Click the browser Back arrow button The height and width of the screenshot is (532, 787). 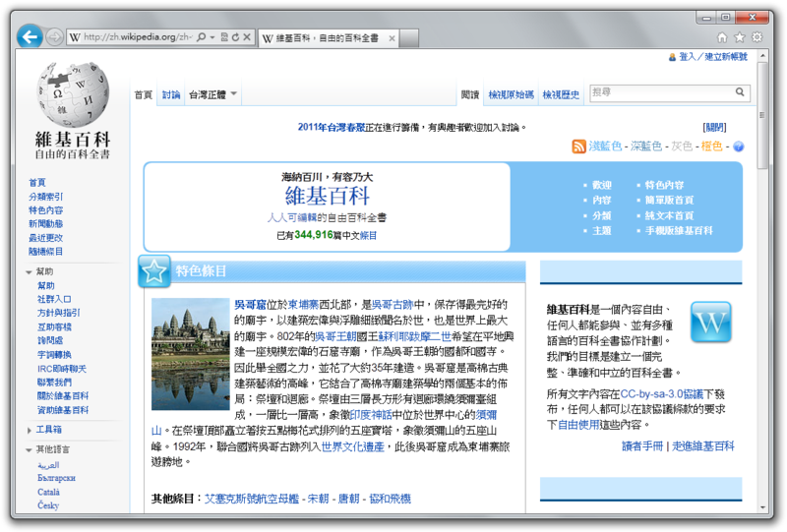tap(30, 36)
